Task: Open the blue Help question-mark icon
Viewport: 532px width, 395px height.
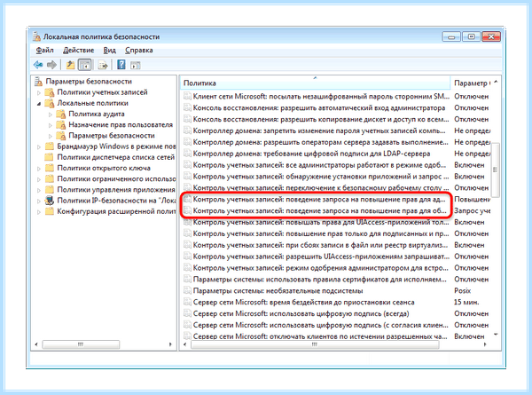Action: [x=121, y=65]
